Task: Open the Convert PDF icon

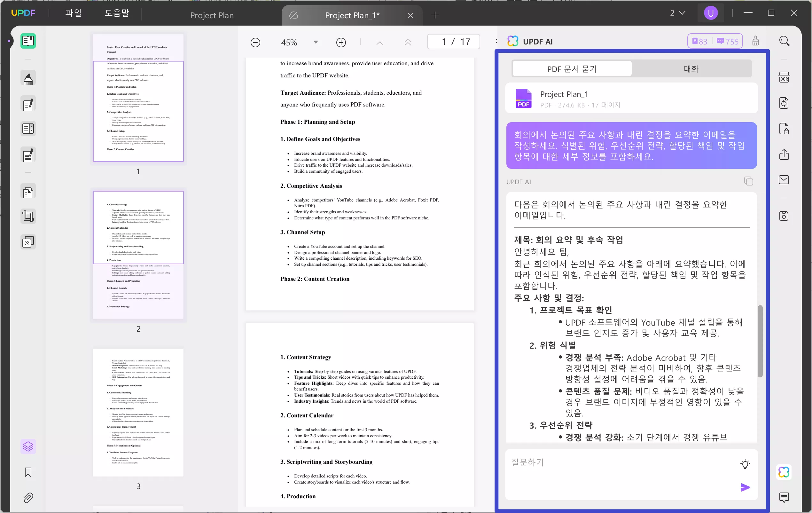Action: pyautogui.click(x=784, y=103)
